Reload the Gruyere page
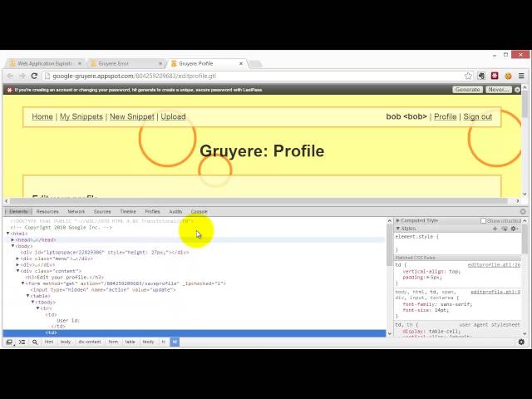The height and width of the screenshot is (399, 532). [x=34, y=76]
